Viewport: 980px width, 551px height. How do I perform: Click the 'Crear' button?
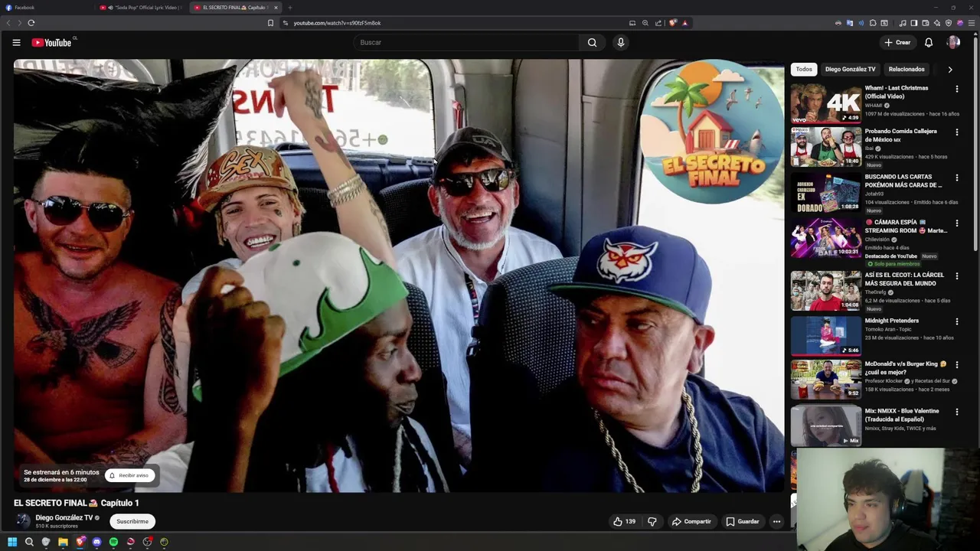tap(897, 43)
